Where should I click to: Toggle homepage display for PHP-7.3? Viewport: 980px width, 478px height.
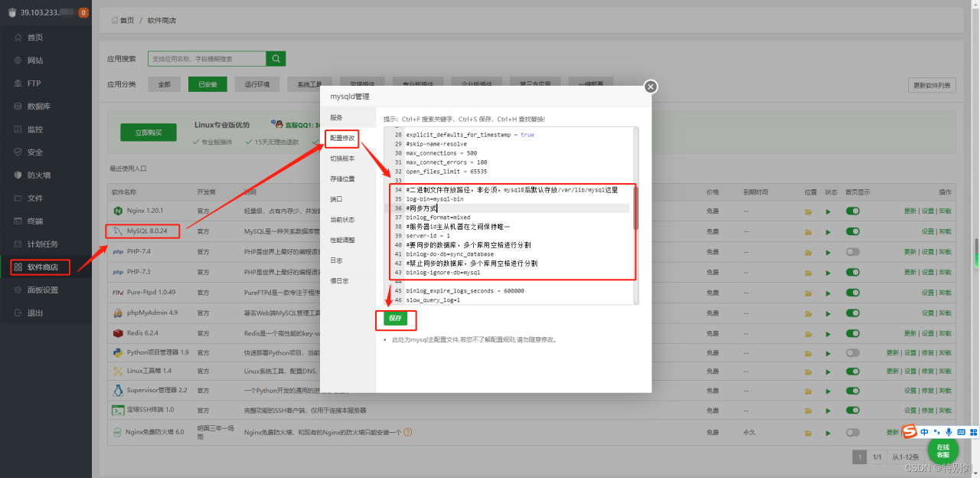point(852,272)
